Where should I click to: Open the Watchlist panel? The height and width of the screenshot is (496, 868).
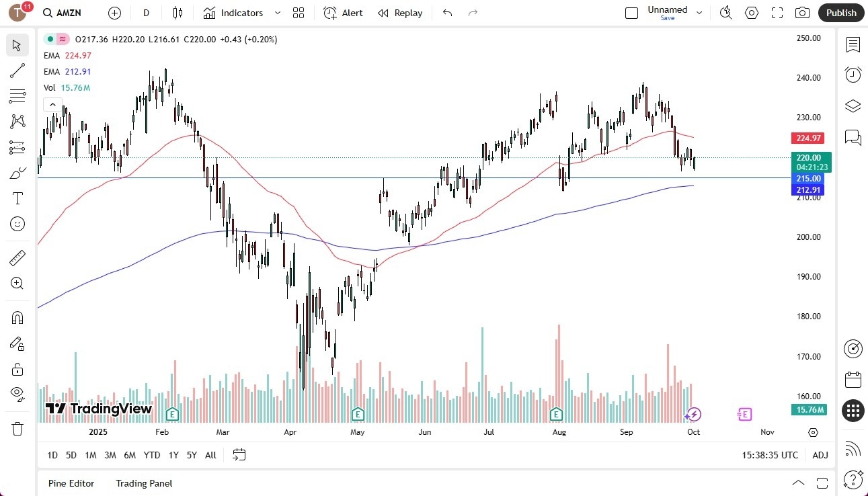pyautogui.click(x=853, y=45)
